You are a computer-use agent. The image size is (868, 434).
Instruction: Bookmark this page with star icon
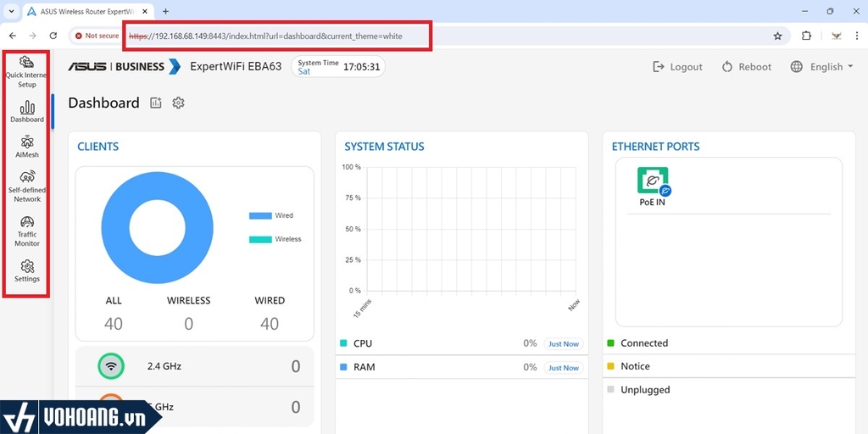pos(777,36)
